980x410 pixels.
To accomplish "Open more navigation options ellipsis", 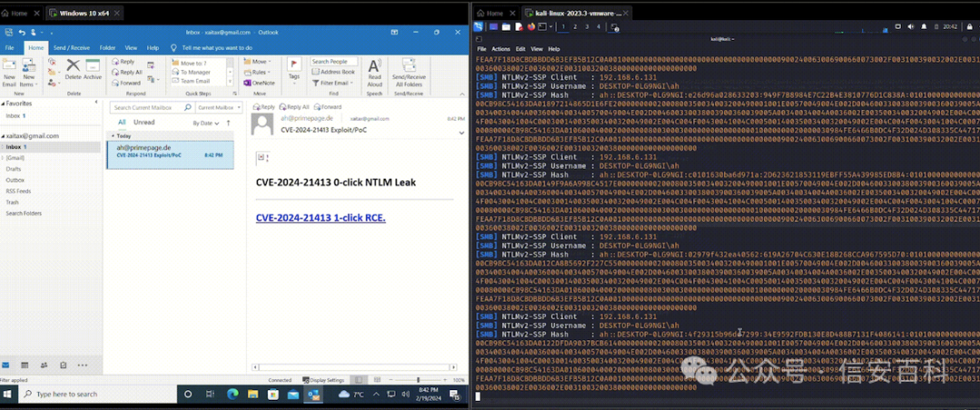I will (x=83, y=365).
